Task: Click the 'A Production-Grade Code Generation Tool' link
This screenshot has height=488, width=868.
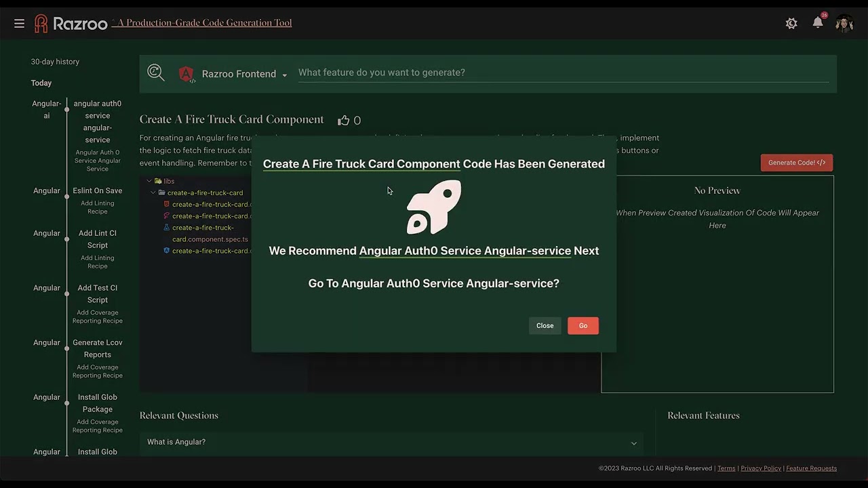Action: point(204,22)
